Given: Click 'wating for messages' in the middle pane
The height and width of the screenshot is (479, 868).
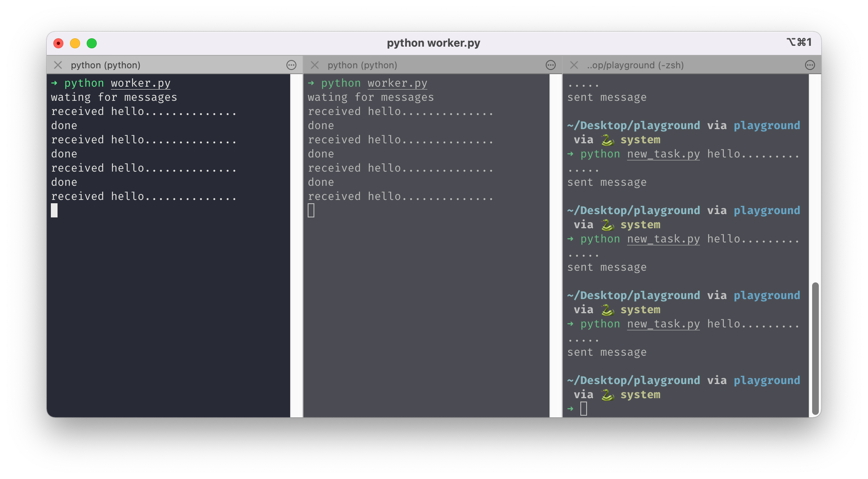Looking at the screenshot, I should pyautogui.click(x=371, y=97).
